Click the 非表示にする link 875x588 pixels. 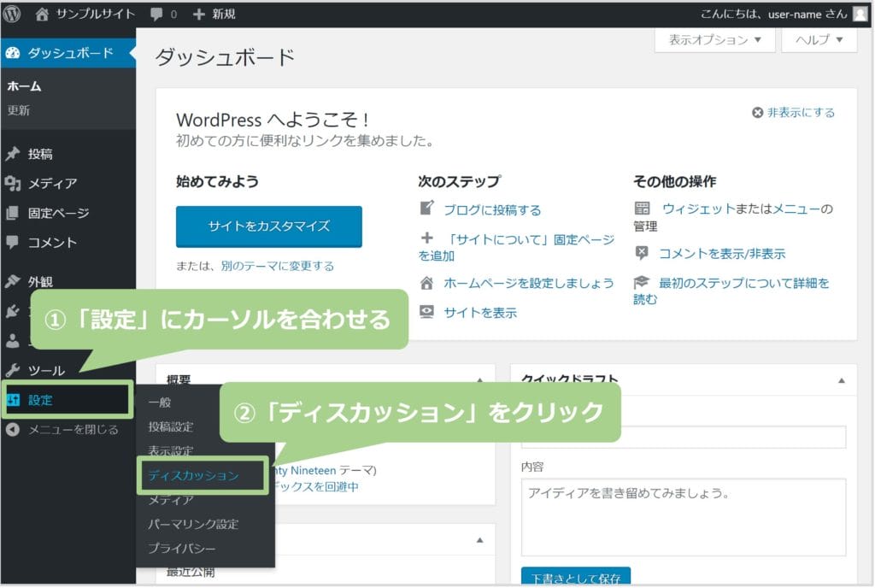pos(801,113)
